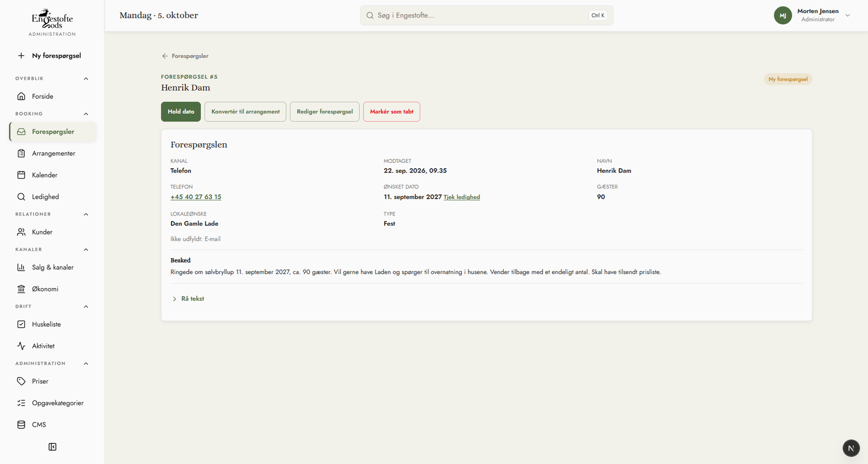Screen dimensions: 868x464
Task: Expand the Rå tekst disclosure
Action: (x=188, y=298)
